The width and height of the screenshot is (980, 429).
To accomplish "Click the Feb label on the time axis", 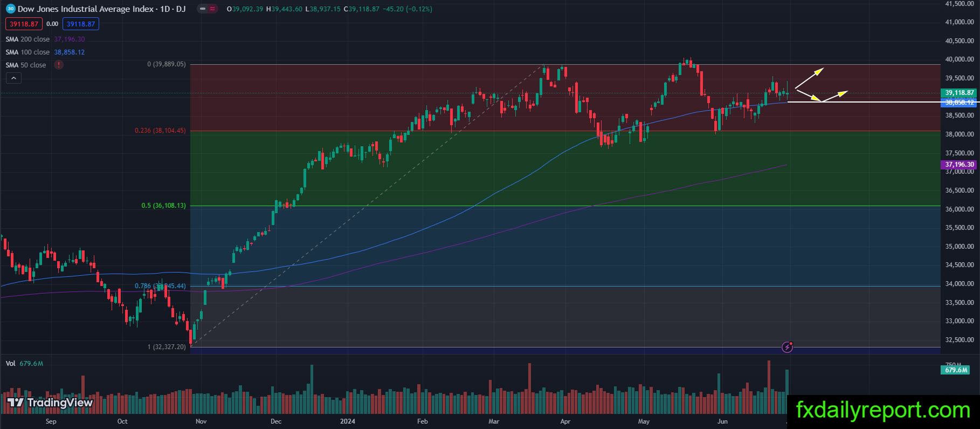I will [x=422, y=421].
